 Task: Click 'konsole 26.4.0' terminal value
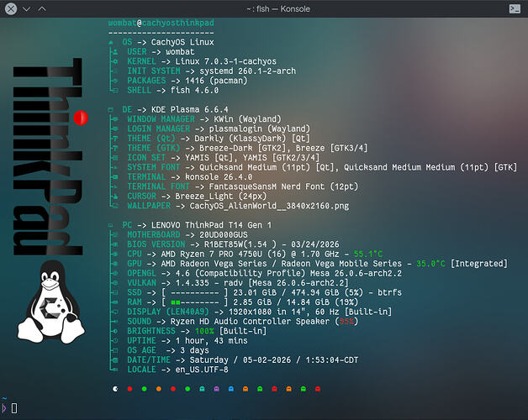(x=219, y=177)
